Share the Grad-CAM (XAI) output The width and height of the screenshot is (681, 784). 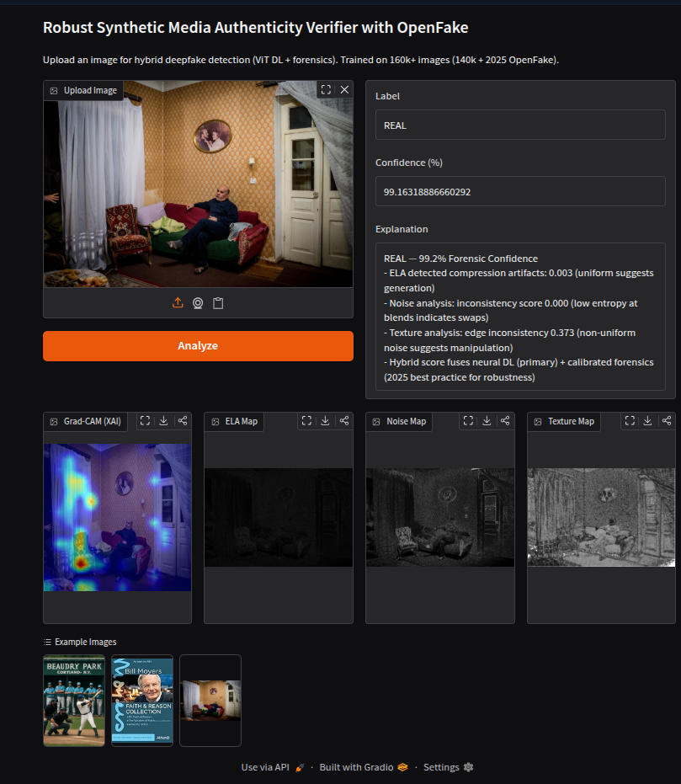click(x=183, y=420)
